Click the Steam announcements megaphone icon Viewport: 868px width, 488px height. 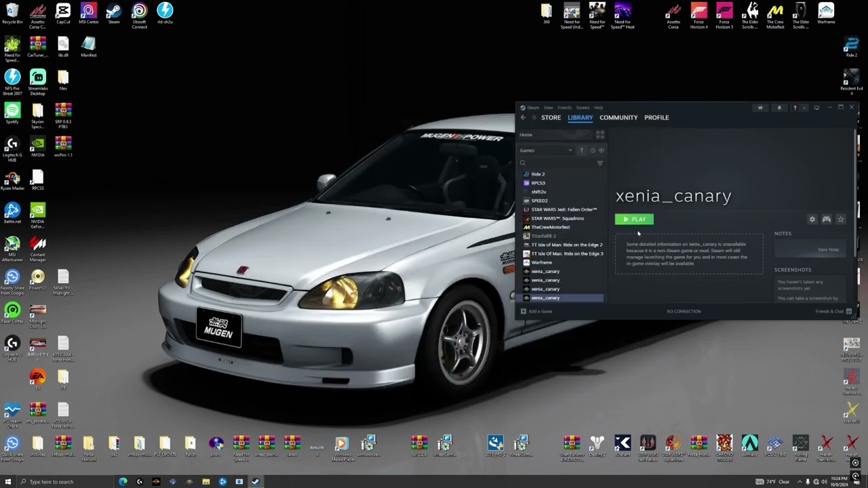pyautogui.click(x=760, y=108)
